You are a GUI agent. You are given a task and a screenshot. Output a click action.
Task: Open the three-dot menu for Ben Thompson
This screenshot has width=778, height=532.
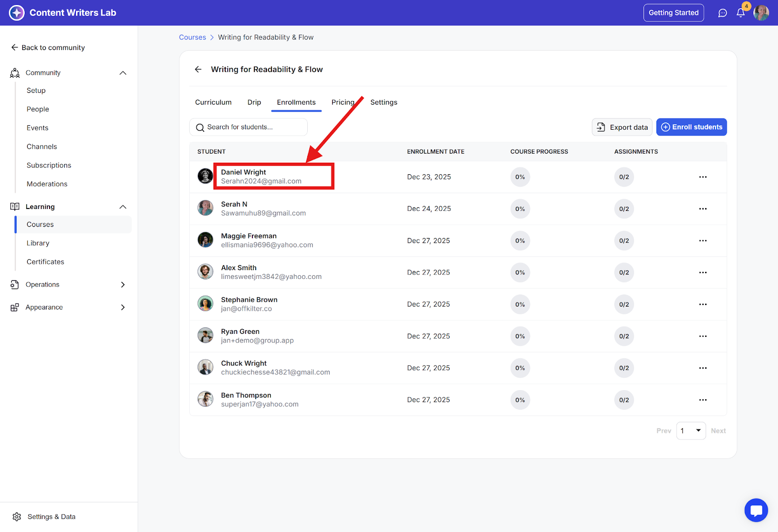(x=703, y=400)
